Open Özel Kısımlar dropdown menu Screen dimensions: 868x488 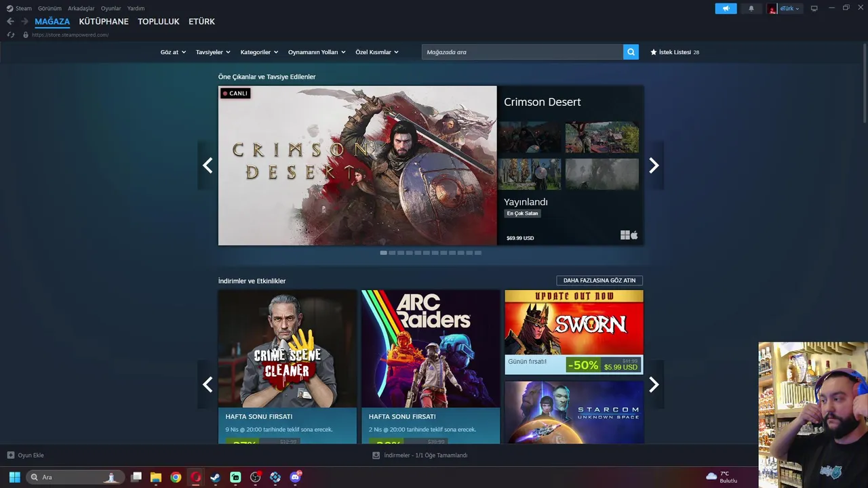377,52
